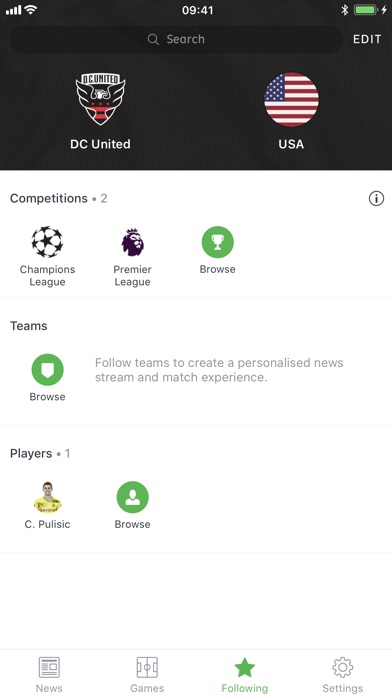Open Premier League lion icon

click(x=132, y=242)
